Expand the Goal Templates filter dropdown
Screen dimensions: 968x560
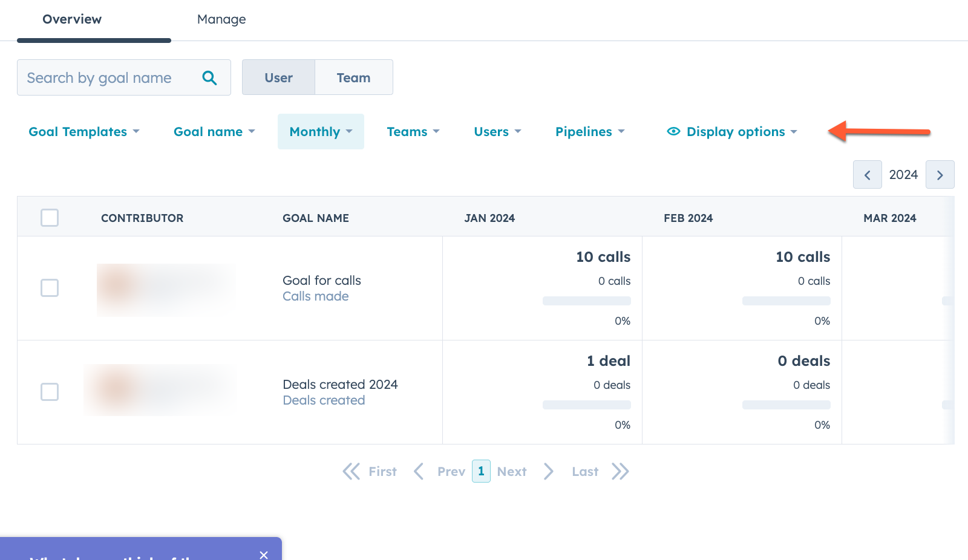[84, 132]
